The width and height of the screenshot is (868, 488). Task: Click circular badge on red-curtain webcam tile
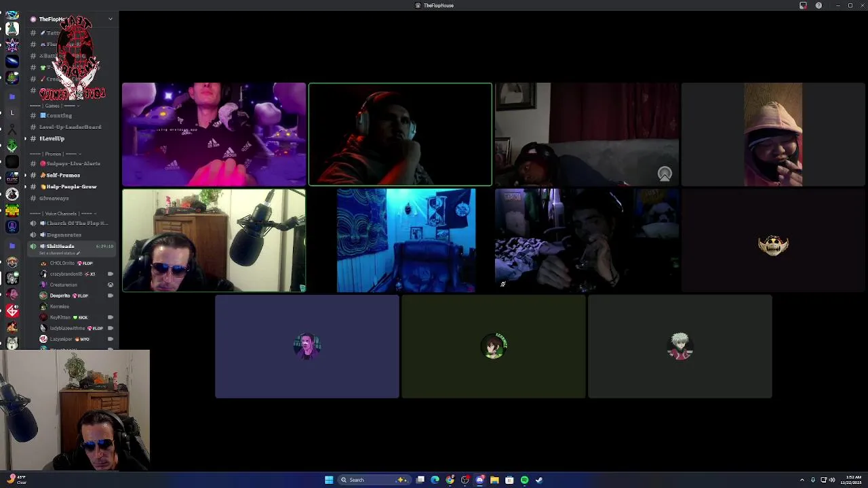665,174
